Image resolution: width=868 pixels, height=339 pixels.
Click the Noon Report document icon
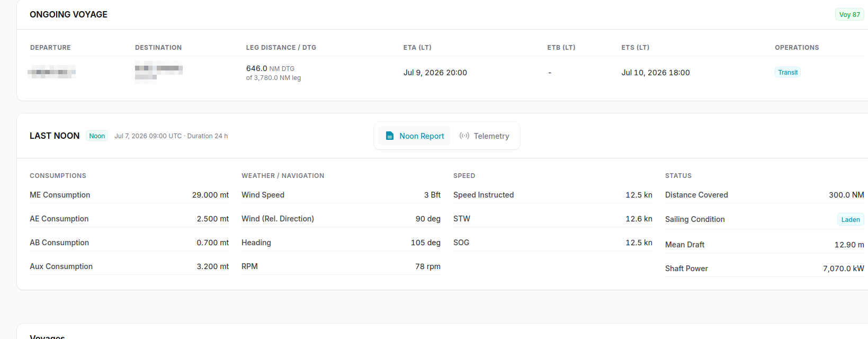pos(390,136)
